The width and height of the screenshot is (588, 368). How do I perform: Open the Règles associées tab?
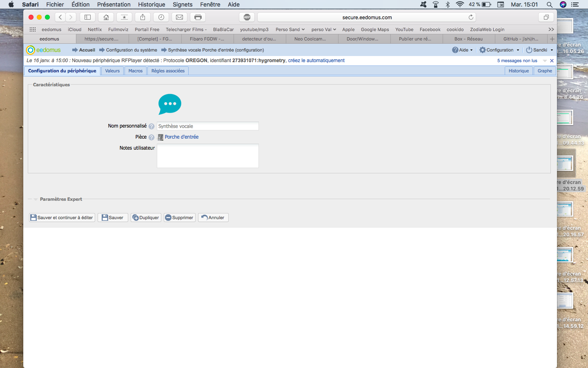(x=168, y=71)
